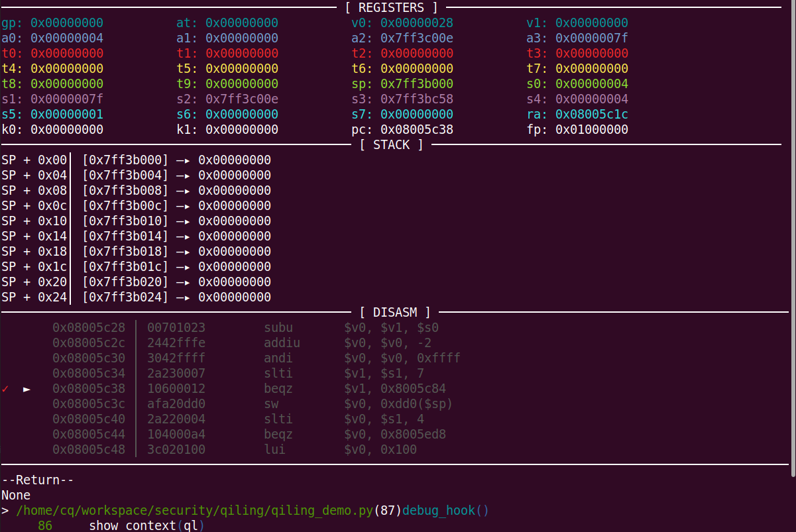This screenshot has width=796, height=532.
Task: Click the STACK section header
Action: coord(391,144)
